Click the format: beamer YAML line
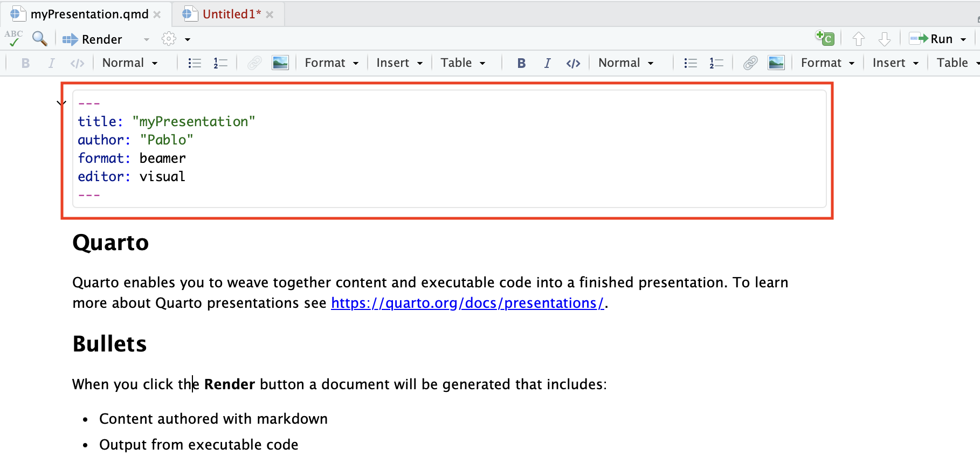Screen dimensions: 980x469 pyautogui.click(x=132, y=158)
